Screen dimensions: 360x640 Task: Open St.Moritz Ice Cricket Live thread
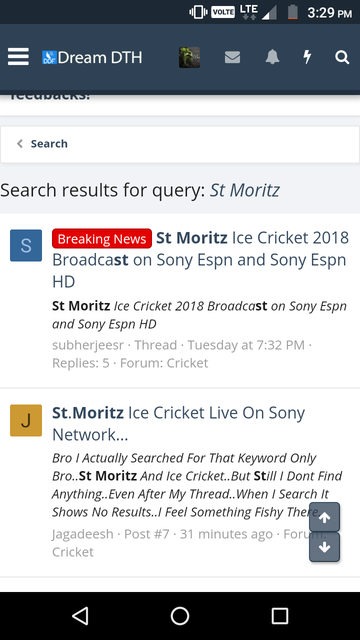178,424
